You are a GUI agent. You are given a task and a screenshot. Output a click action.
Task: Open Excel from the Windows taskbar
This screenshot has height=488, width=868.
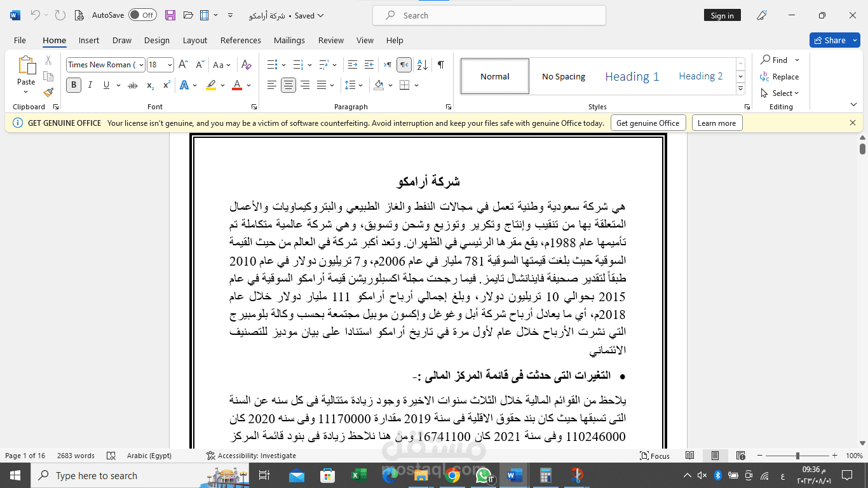pos(359,475)
